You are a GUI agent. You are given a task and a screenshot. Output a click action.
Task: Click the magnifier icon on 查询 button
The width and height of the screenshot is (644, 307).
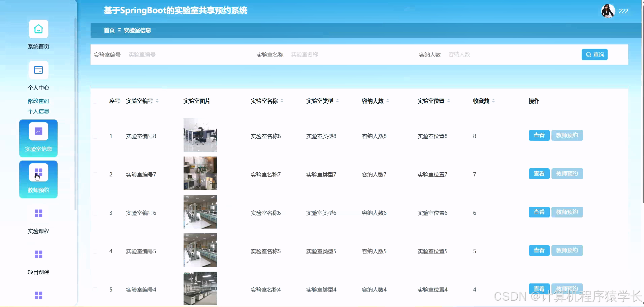pos(588,54)
